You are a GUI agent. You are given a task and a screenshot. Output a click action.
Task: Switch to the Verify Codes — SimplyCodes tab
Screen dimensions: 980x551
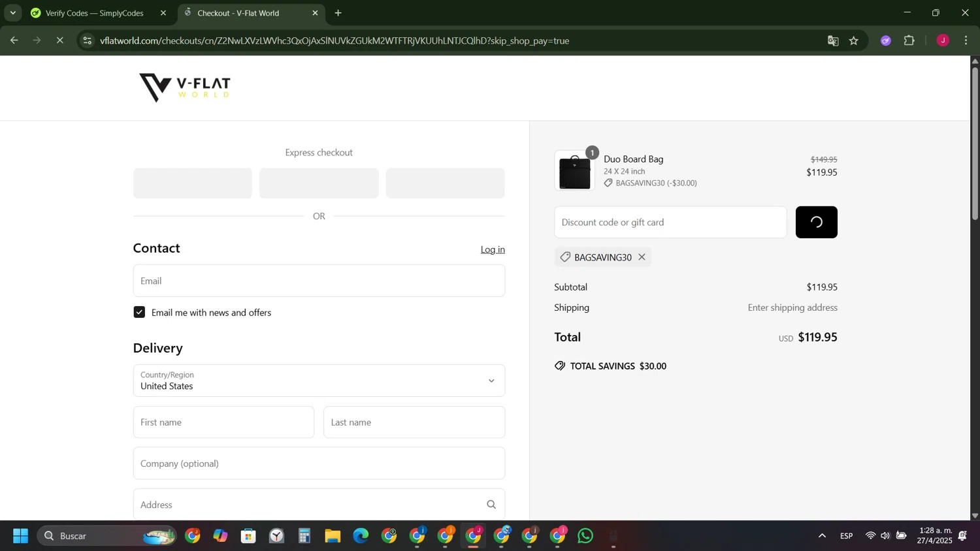(x=95, y=13)
